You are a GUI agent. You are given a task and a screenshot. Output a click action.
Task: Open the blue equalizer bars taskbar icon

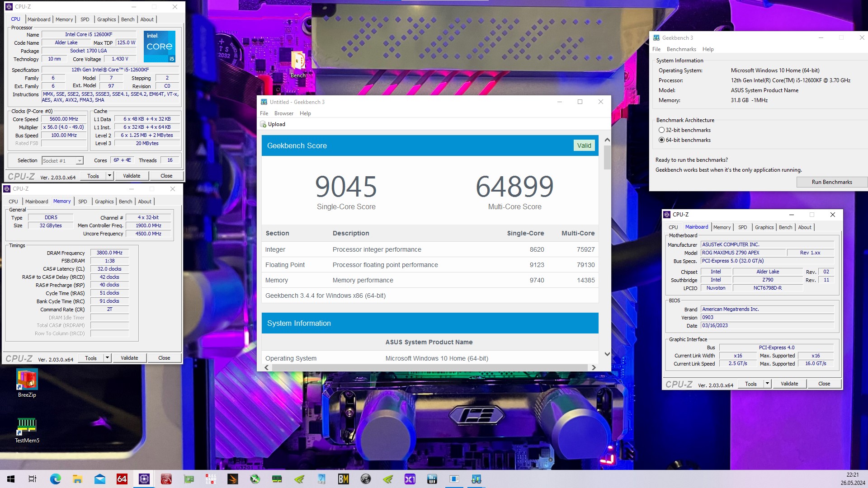pos(432,479)
